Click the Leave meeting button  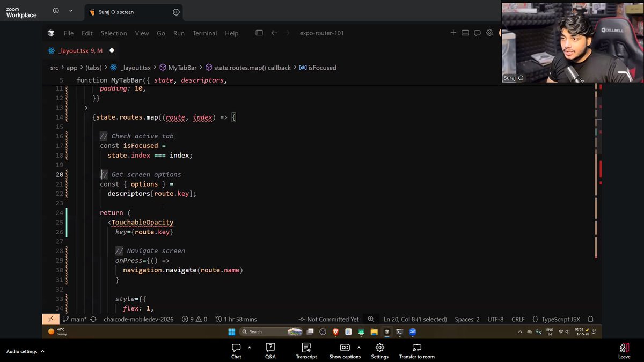(624, 351)
